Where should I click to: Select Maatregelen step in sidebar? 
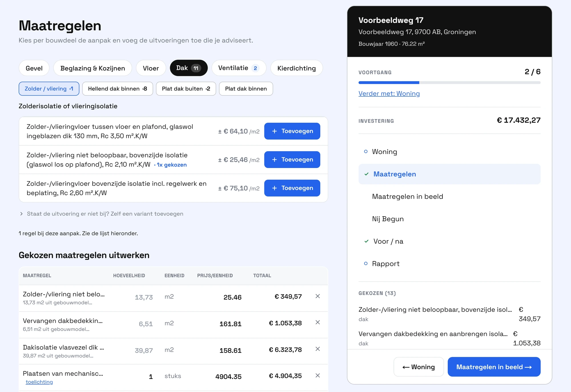(x=449, y=174)
